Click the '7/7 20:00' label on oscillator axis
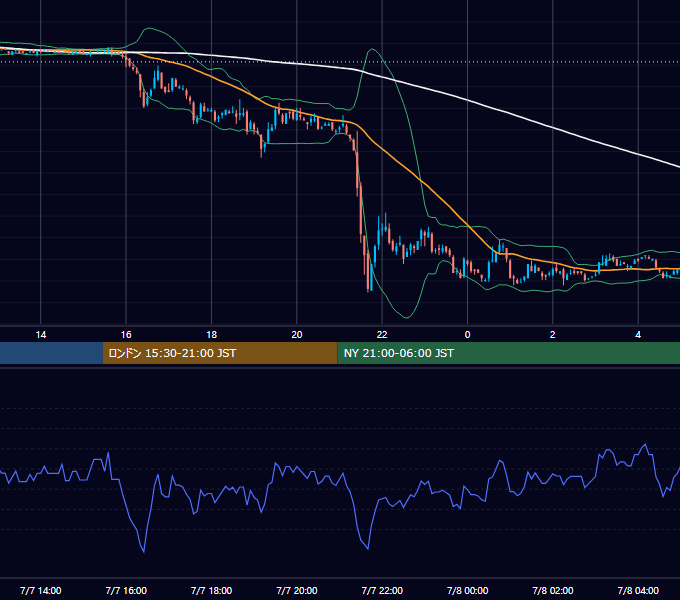680x600 pixels. 297,590
